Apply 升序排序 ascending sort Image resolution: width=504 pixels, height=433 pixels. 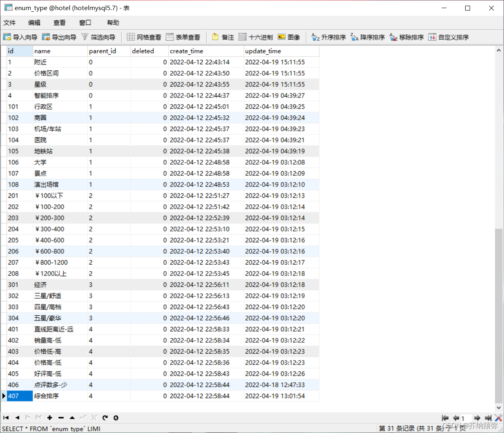coord(328,37)
